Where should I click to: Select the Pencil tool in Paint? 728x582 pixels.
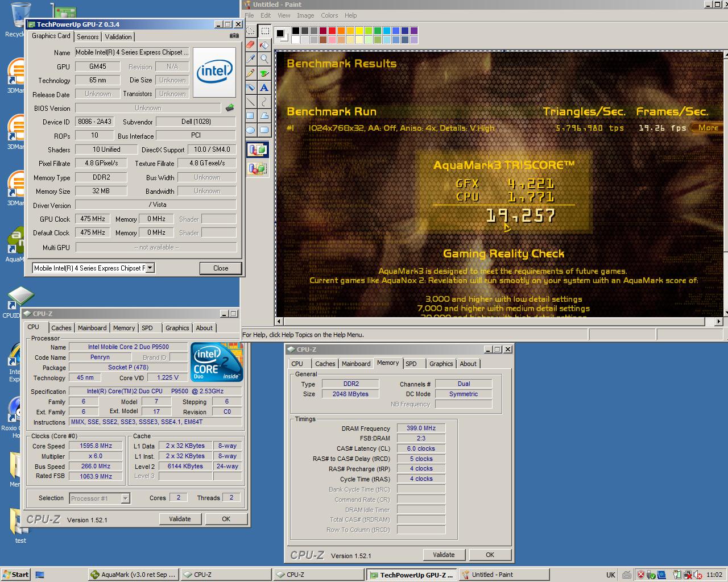point(250,73)
